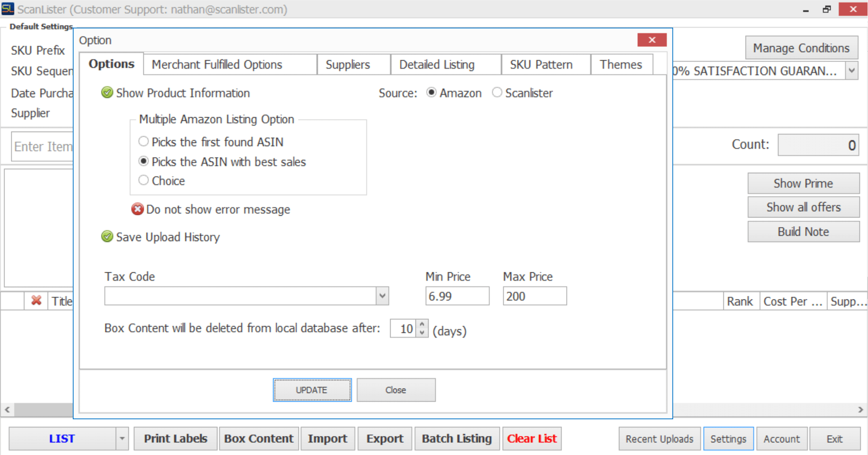Minimize the ScanLister window
The image size is (868, 455).
(x=806, y=9)
